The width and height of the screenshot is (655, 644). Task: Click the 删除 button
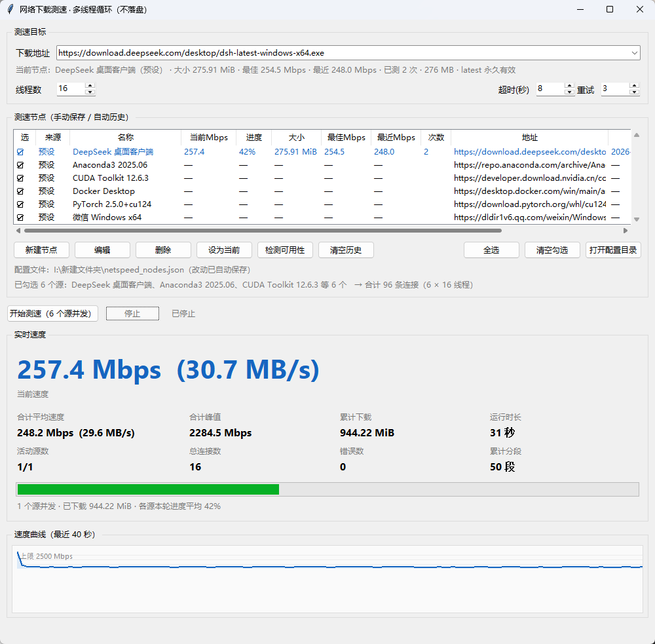(x=163, y=250)
